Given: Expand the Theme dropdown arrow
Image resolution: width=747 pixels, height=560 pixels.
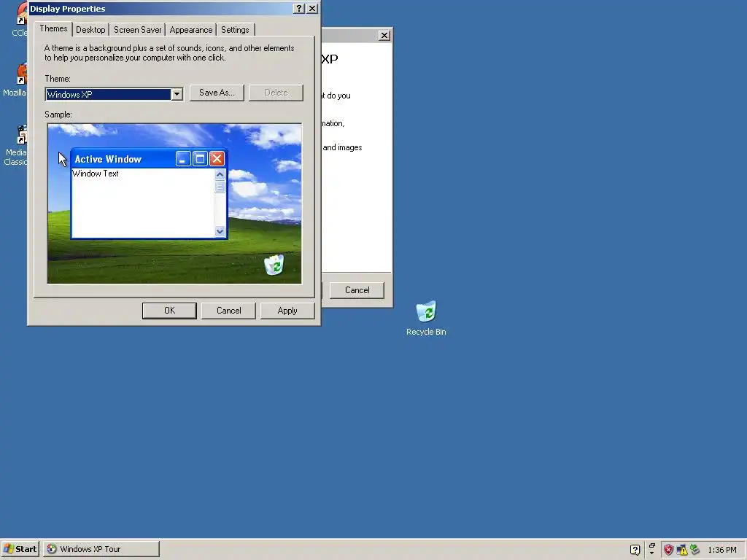Looking at the screenshot, I should (177, 94).
